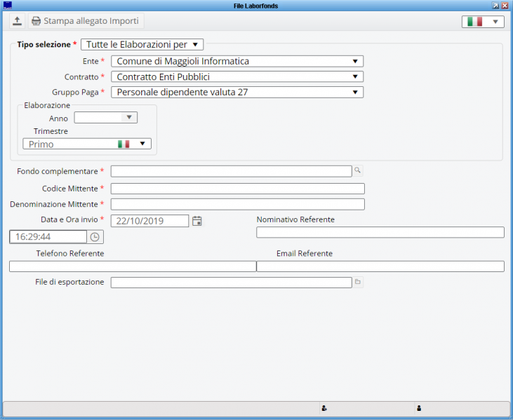Screen dimensions: 513x420
Task: Click the clock icon next to time field
Action: click(95, 237)
